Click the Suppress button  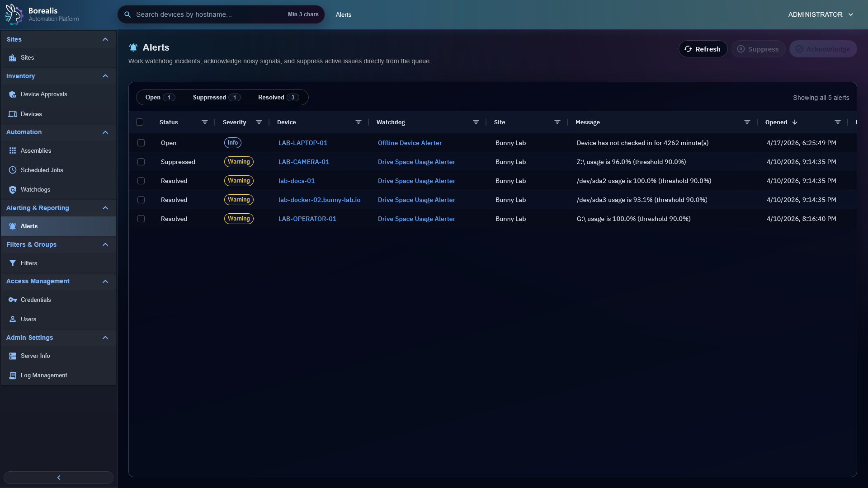[x=758, y=49]
